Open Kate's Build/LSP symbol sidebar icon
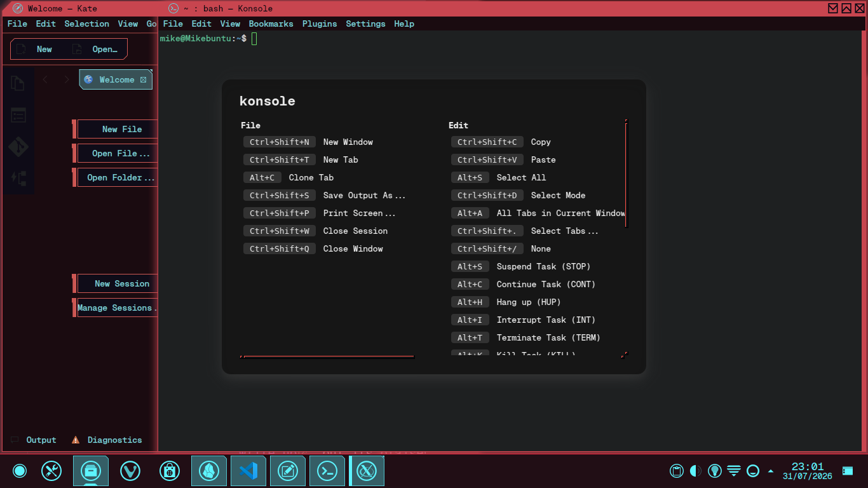 [18, 179]
